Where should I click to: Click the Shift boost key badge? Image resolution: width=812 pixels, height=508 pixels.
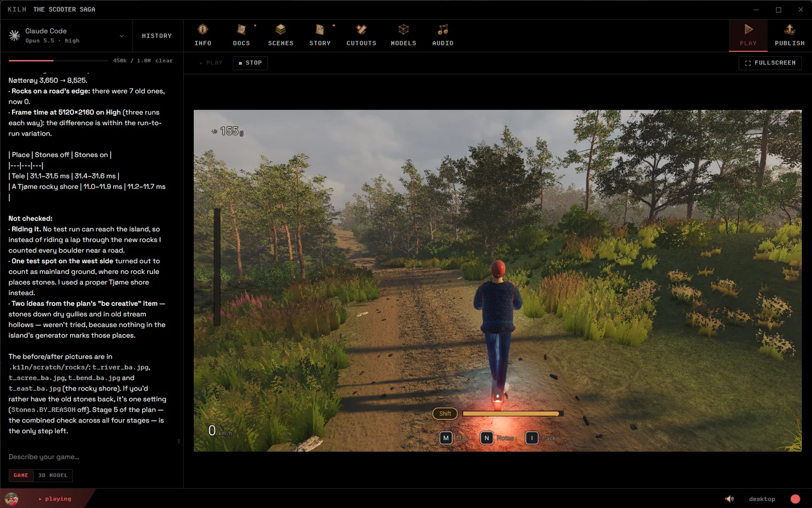[x=445, y=414]
